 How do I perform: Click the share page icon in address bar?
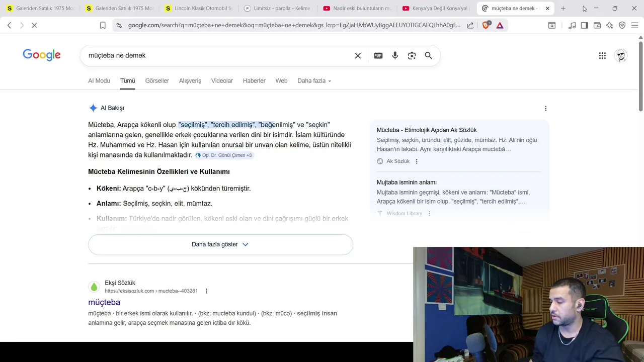[470, 25]
